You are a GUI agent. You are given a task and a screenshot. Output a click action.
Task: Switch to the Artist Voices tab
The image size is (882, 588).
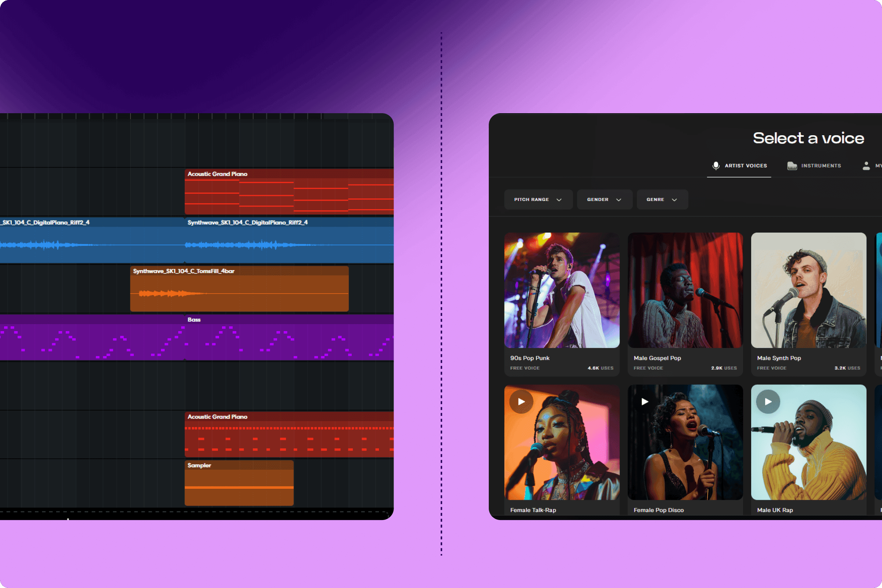[739, 166]
